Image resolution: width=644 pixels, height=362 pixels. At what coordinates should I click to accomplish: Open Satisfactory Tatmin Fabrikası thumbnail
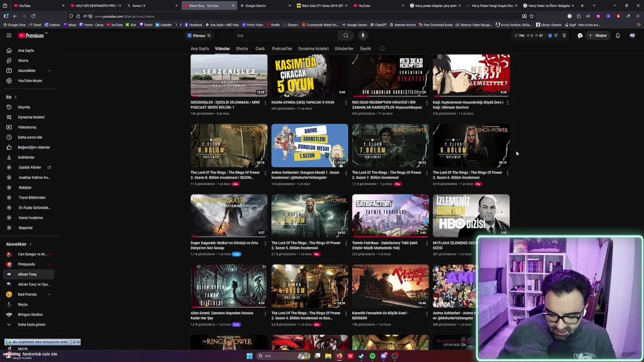point(390,216)
